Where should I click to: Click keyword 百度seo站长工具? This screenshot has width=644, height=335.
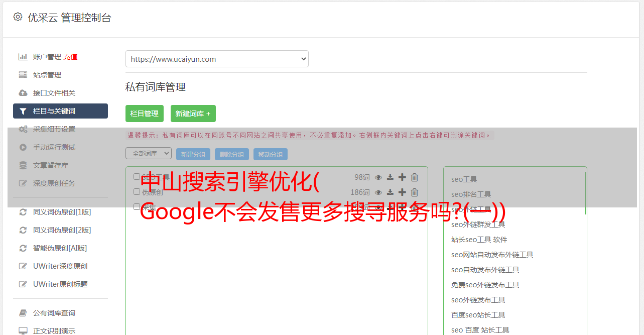point(478,315)
